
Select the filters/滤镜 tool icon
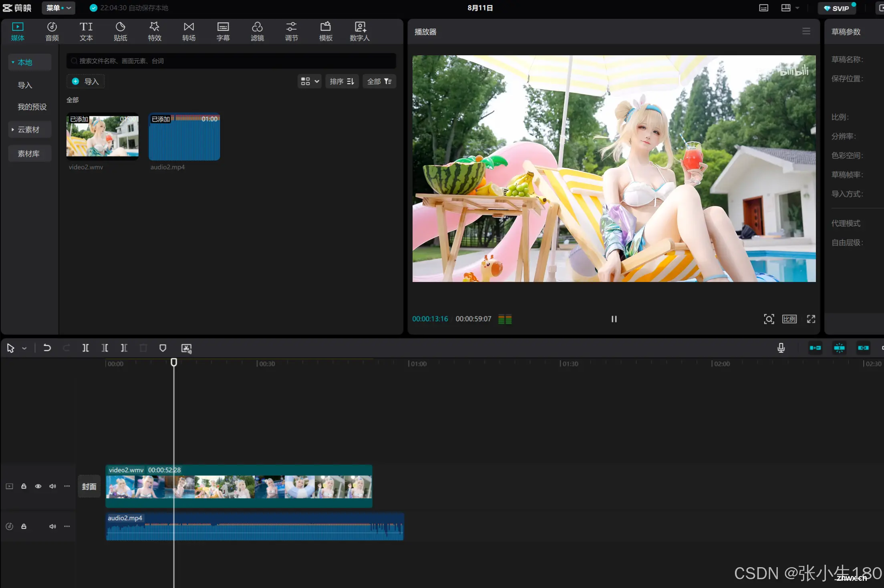tap(257, 31)
